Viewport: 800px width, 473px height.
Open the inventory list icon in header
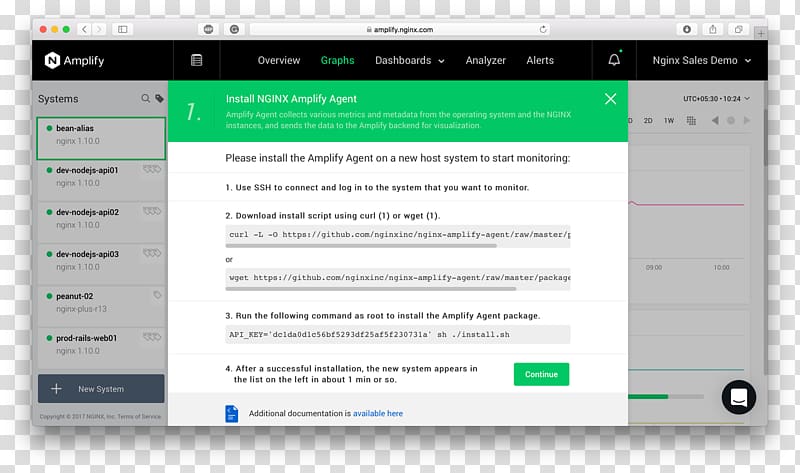tap(196, 60)
